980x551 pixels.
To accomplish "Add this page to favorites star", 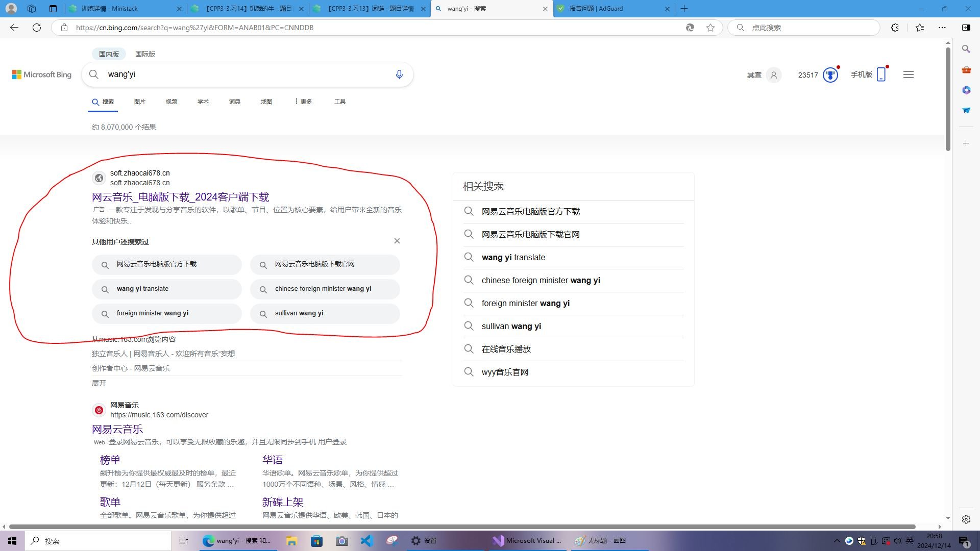I will (710, 28).
